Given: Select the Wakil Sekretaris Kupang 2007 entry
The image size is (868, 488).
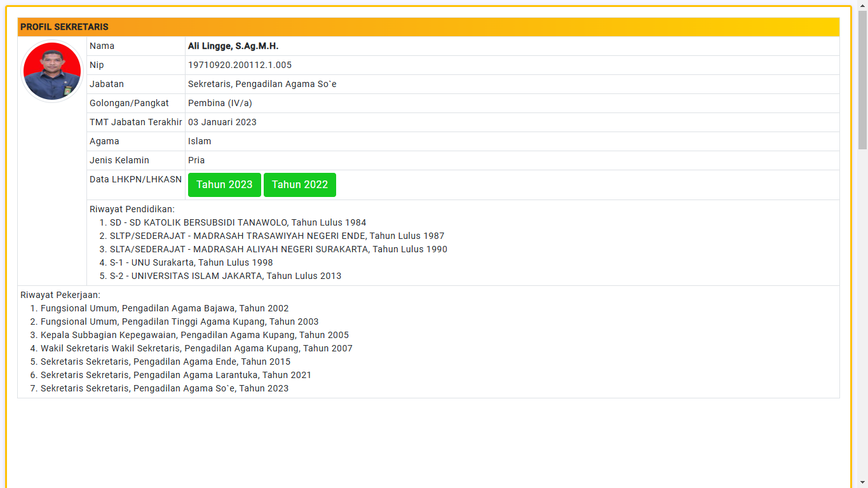Looking at the screenshot, I should (x=196, y=348).
